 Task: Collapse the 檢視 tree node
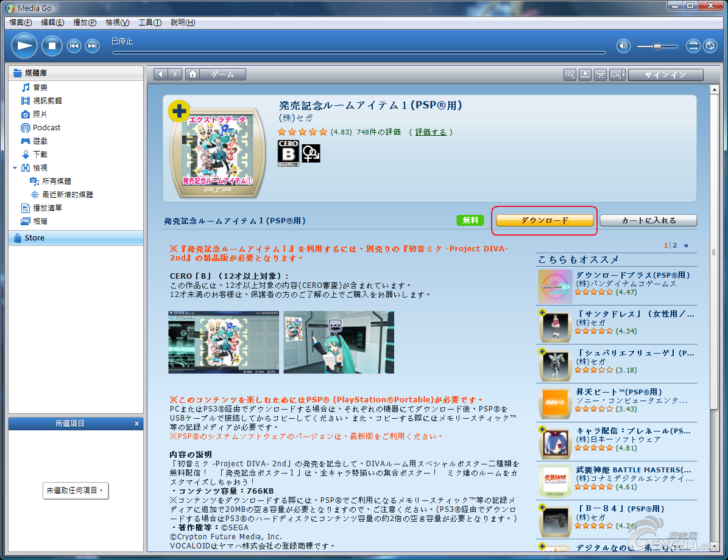click(x=15, y=168)
